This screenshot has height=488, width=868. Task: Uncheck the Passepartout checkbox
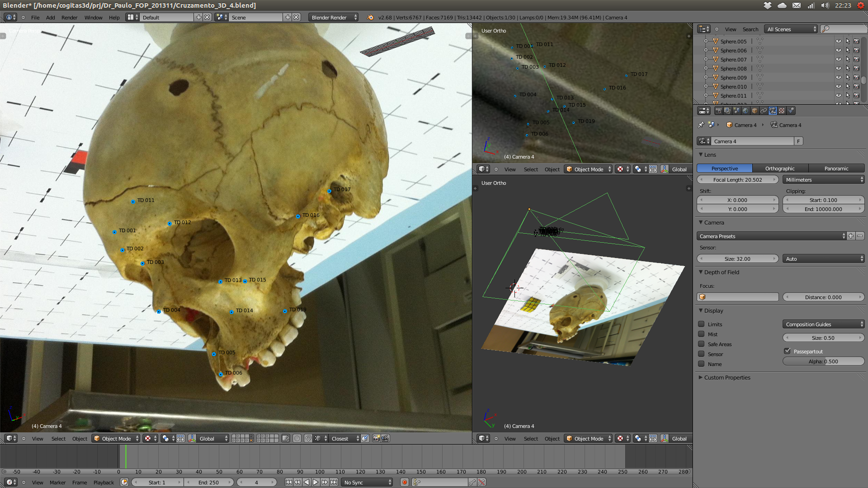coord(788,351)
